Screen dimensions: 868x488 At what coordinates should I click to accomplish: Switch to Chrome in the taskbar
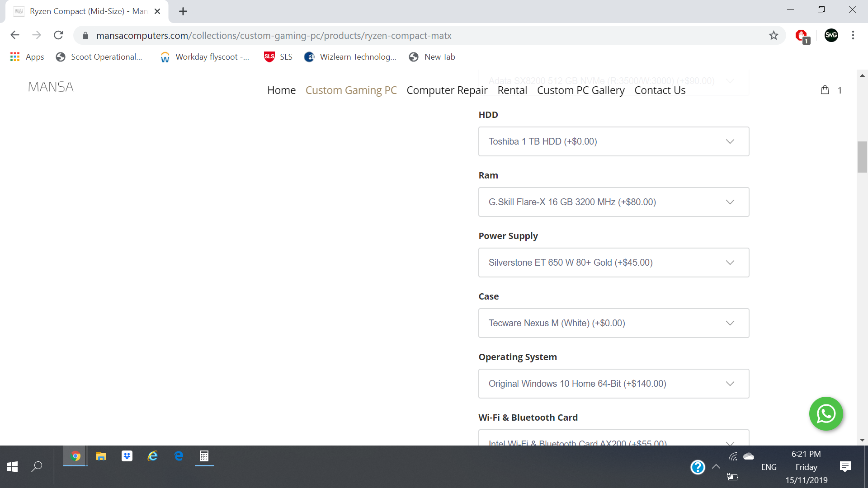(x=75, y=456)
